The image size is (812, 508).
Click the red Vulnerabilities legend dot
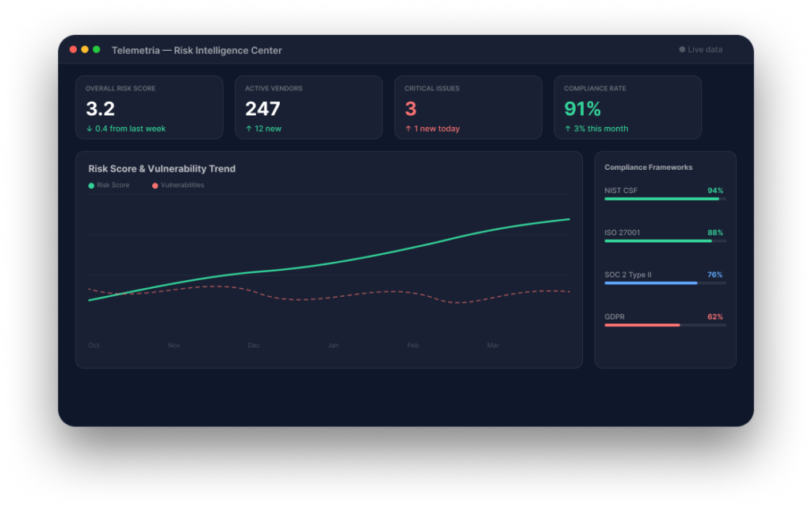click(x=155, y=186)
